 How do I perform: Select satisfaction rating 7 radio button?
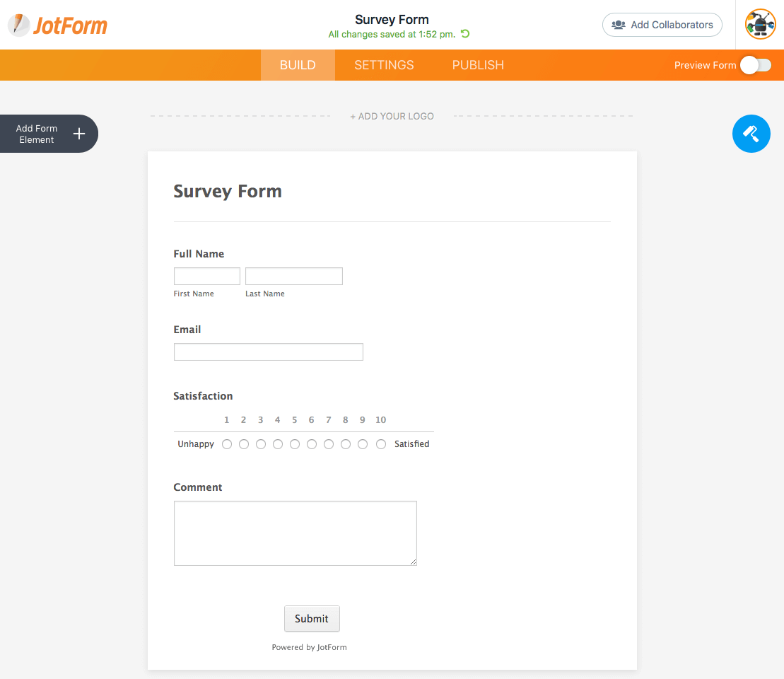point(329,444)
